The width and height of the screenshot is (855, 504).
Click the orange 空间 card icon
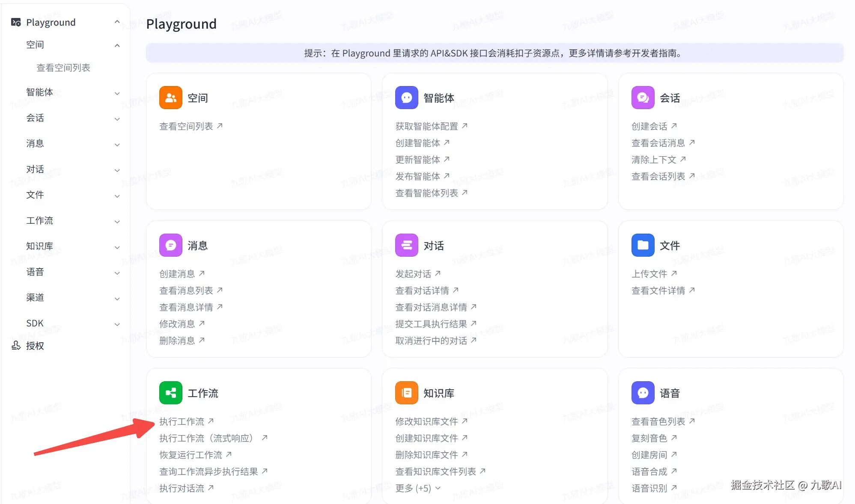point(170,98)
